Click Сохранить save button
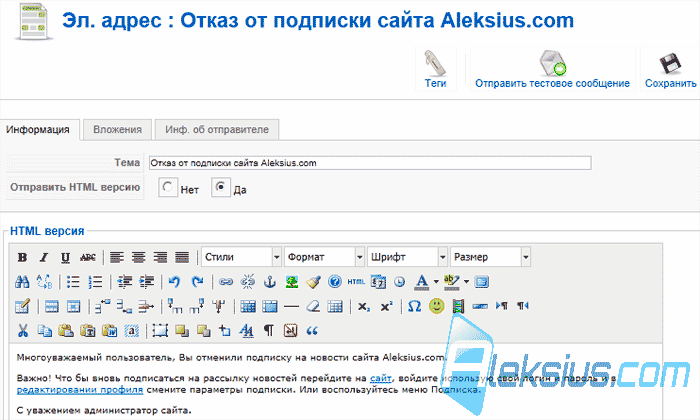Viewport: 700px width, 420px height. [670, 69]
